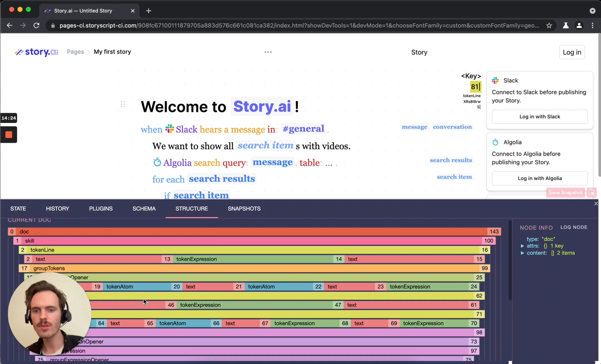Image resolution: width=601 pixels, height=364 pixels.
Task: Click the red stop recording button
Action: (x=9, y=135)
